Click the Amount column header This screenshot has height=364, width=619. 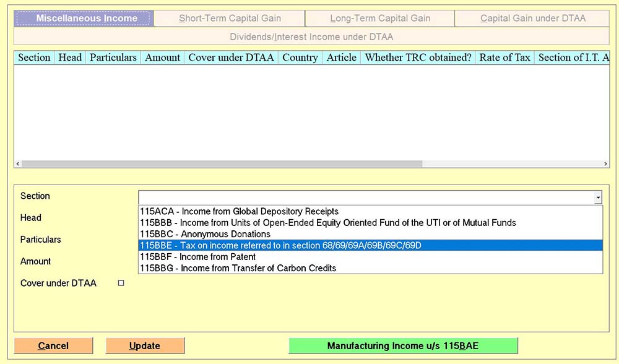point(162,58)
